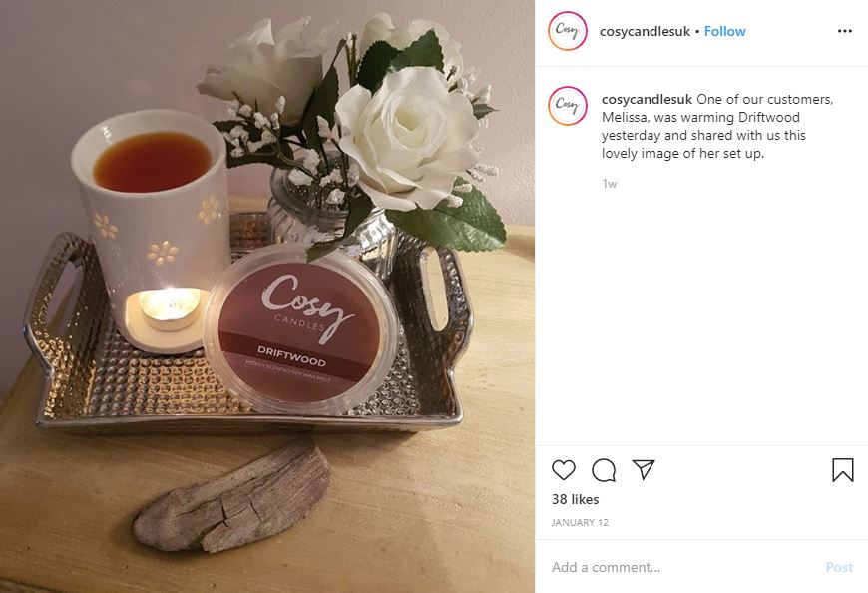Share post using paper plane icon
868x593 pixels.
pyautogui.click(x=644, y=469)
